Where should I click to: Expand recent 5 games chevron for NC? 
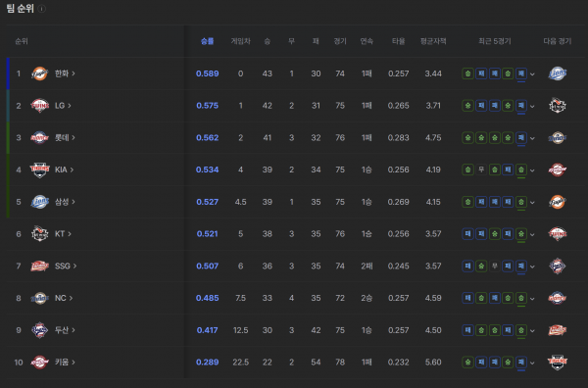pos(532,299)
